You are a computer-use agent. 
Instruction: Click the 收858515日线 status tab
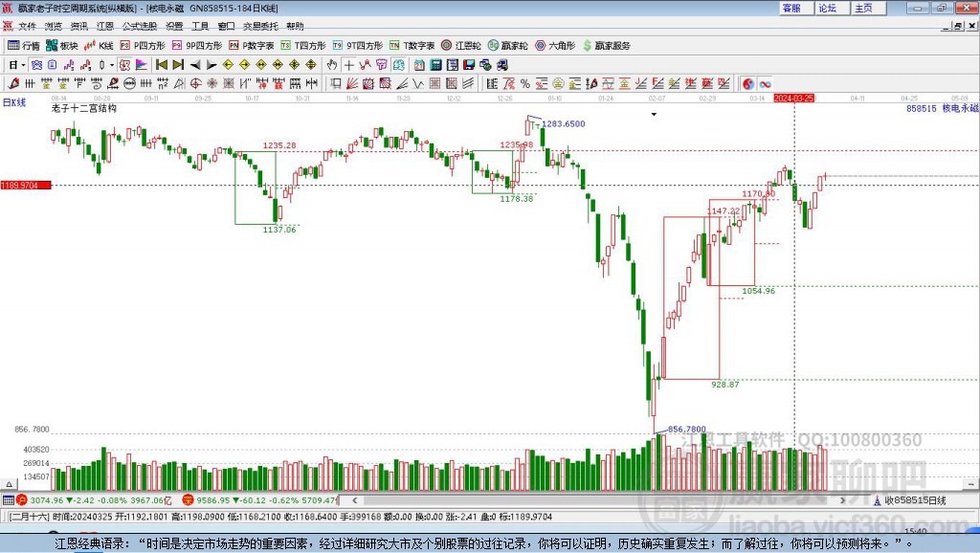[x=910, y=500]
